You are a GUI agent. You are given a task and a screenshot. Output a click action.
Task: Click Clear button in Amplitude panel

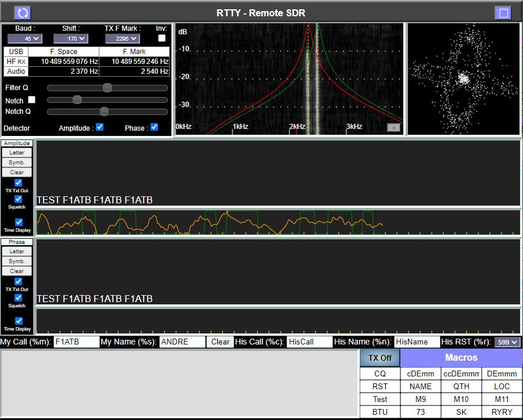point(17,173)
